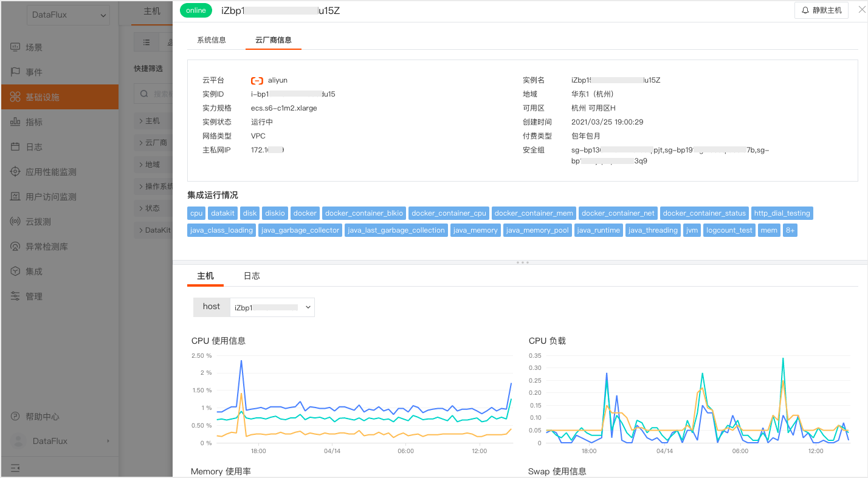Viewport: 868px width, 478px height.
Task: Open the DataFlux workspace dropdown
Action: (x=69, y=15)
